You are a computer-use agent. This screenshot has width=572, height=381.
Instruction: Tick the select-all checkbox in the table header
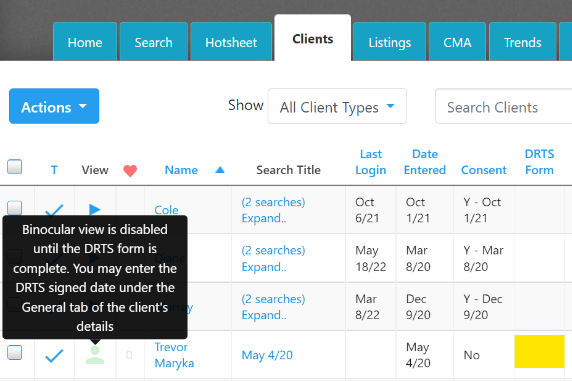click(15, 167)
